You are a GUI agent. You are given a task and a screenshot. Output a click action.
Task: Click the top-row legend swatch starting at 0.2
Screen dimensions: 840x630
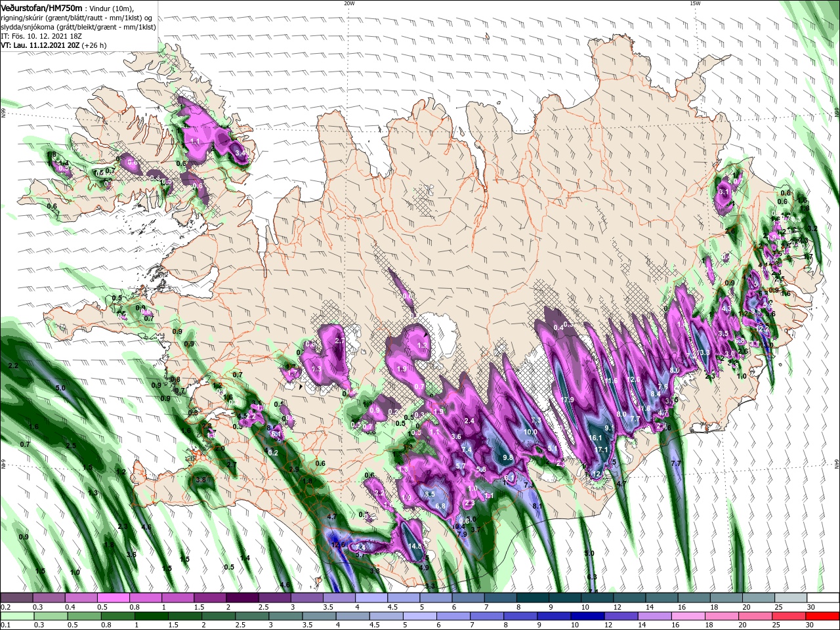(16, 597)
